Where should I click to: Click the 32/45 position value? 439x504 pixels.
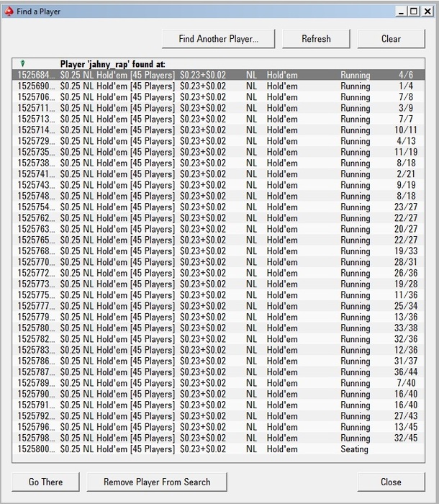(x=406, y=438)
